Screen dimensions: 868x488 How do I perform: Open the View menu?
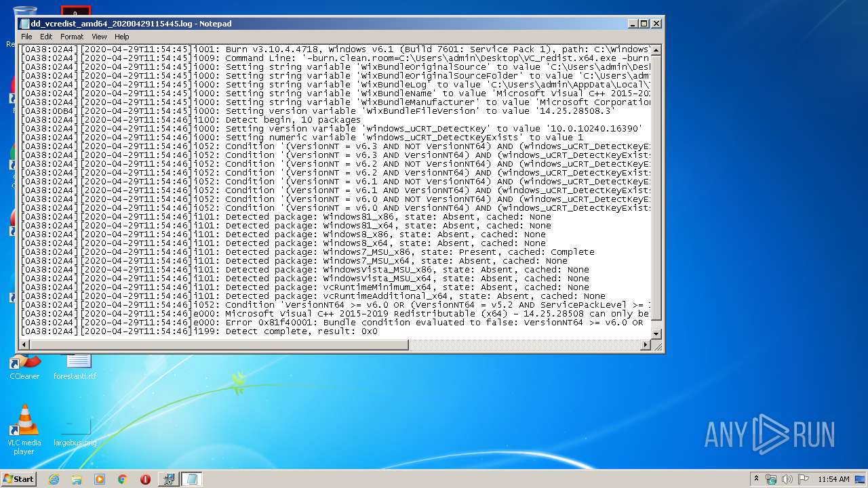[x=99, y=37]
